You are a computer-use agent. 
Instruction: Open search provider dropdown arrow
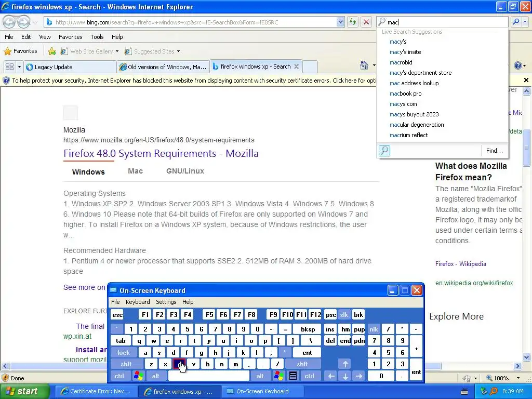pyautogui.click(x=525, y=22)
